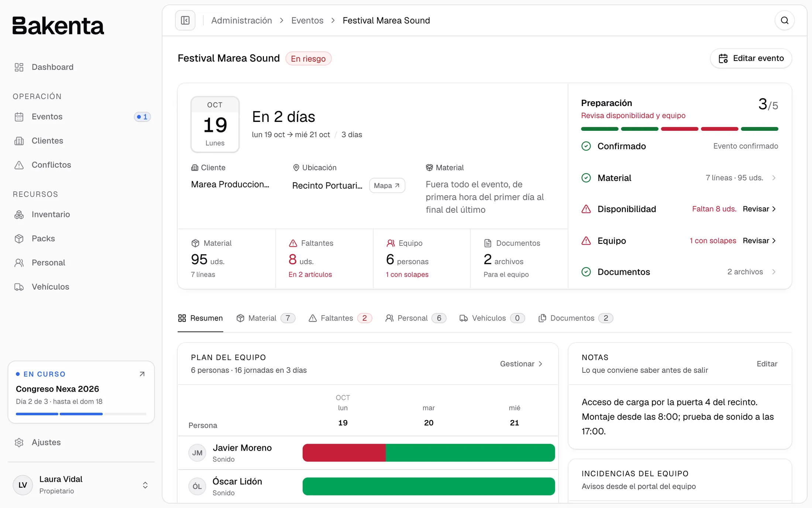Click the Administración breadcrumb
Image resolution: width=812 pixels, height=508 pixels.
tap(241, 20)
